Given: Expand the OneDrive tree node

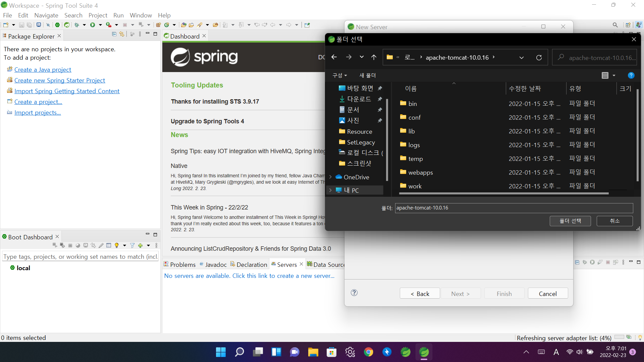Looking at the screenshot, I should tap(330, 177).
